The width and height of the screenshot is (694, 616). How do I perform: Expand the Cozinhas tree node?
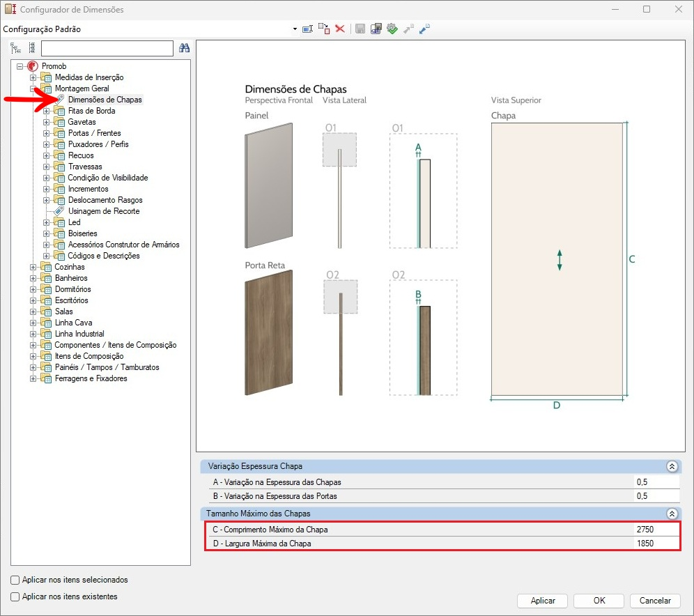[33, 267]
